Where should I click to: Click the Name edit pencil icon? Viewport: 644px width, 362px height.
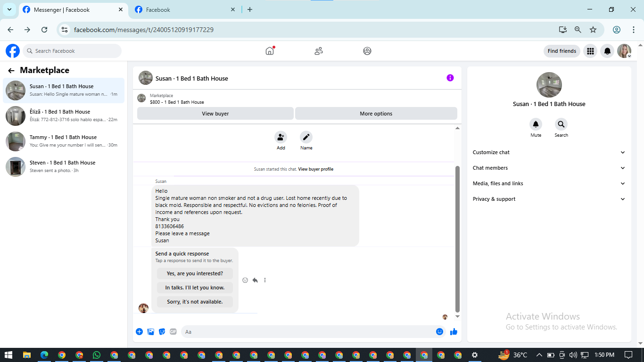306,137
